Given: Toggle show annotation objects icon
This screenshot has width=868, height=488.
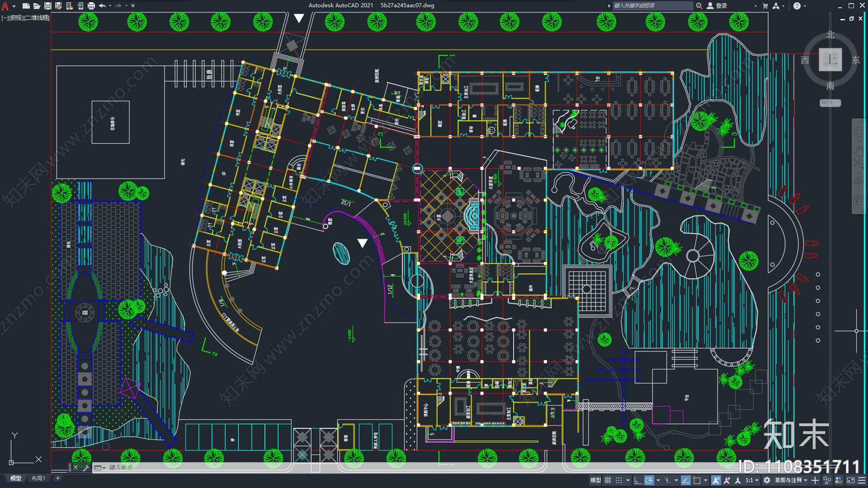Looking at the screenshot, I should pyautogui.click(x=716, y=480).
